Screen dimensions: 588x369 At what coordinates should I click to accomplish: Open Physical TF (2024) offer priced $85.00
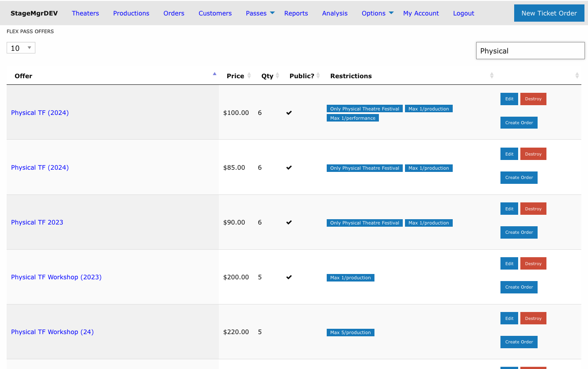[x=40, y=167]
